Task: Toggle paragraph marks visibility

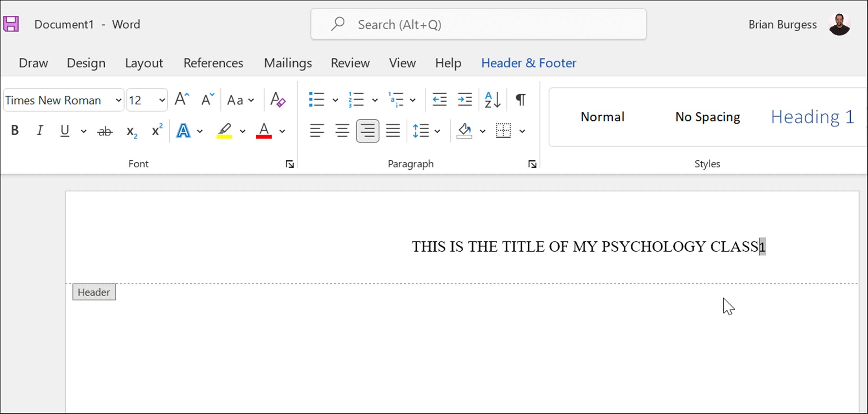Action: click(520, 99)
